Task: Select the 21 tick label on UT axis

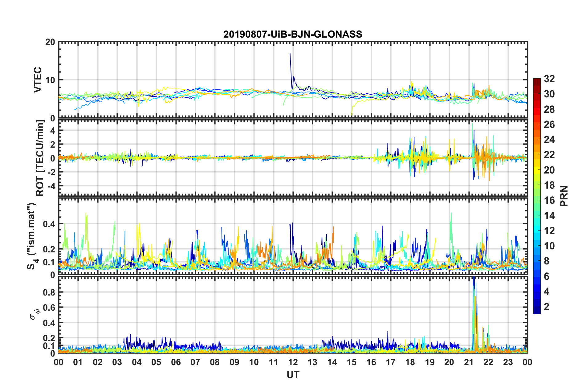Action: pyautogui.click(x=469, y=362)
